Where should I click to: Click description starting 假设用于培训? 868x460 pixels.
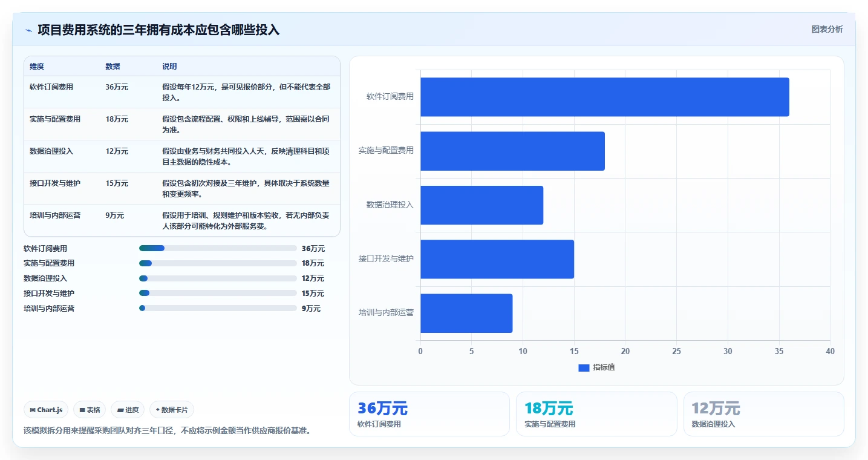pyautogui.click(x=246, y=221)
